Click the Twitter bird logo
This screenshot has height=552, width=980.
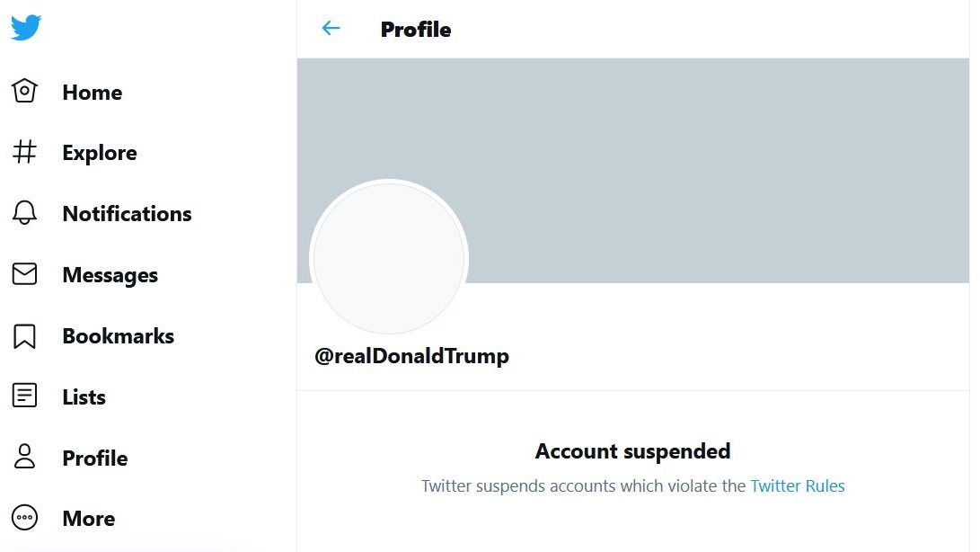tap(26, 28)
